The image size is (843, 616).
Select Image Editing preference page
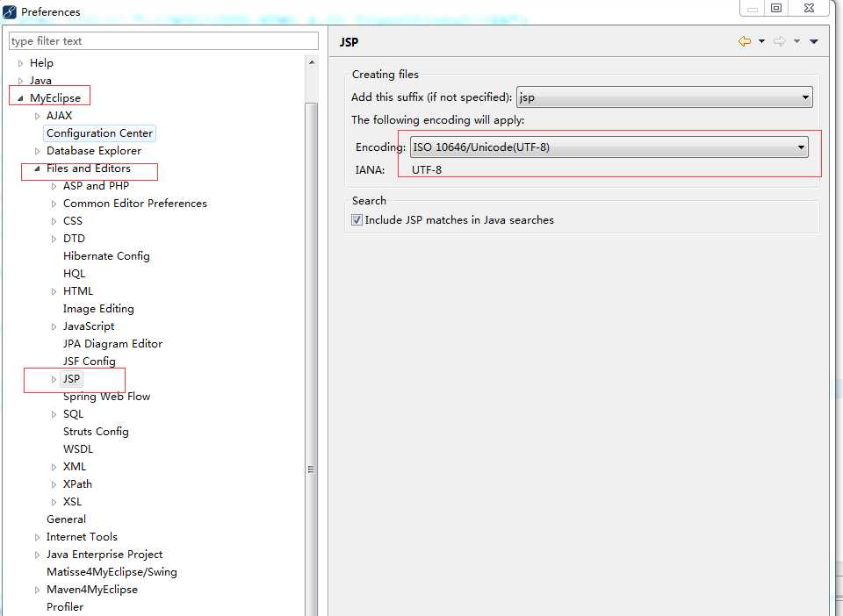(x=98, y=309)
